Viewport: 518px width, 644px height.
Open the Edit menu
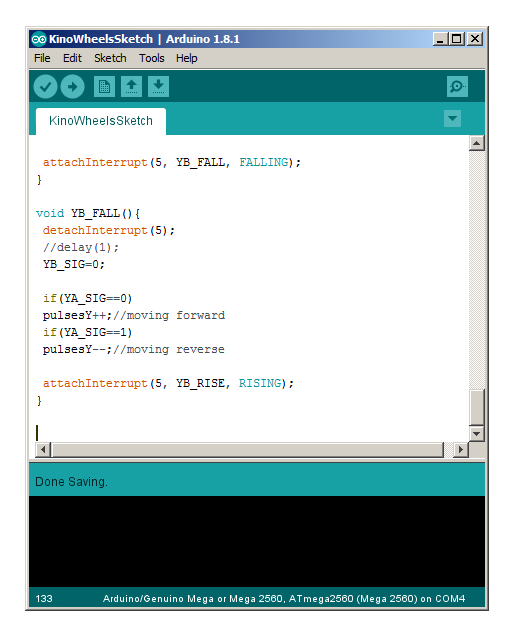click(x=72, y=58)
